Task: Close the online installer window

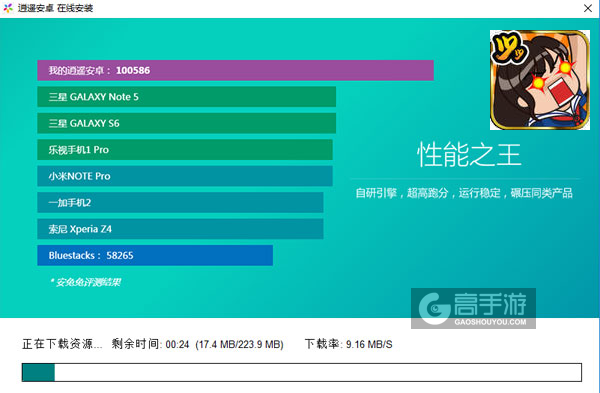Action: [x=588, y=8]
